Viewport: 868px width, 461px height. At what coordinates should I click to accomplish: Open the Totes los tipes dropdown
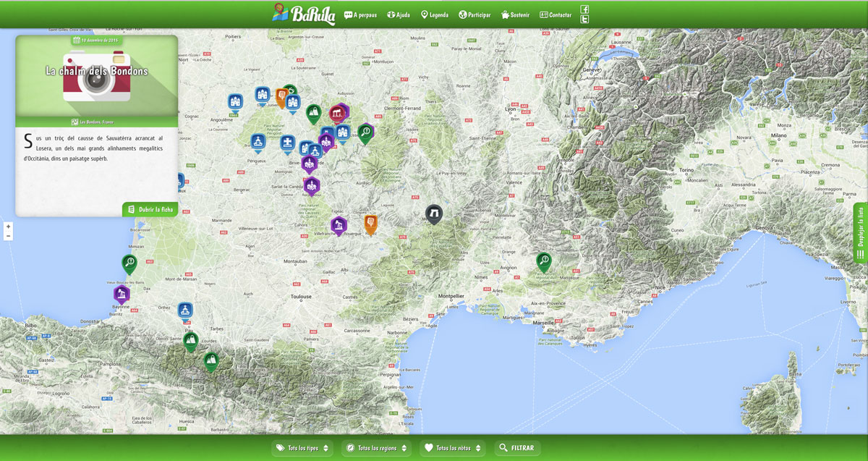(303, 448)
